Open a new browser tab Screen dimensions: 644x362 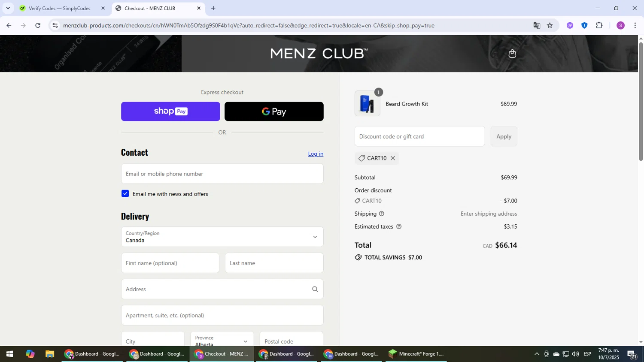click(x=213, y=8)
